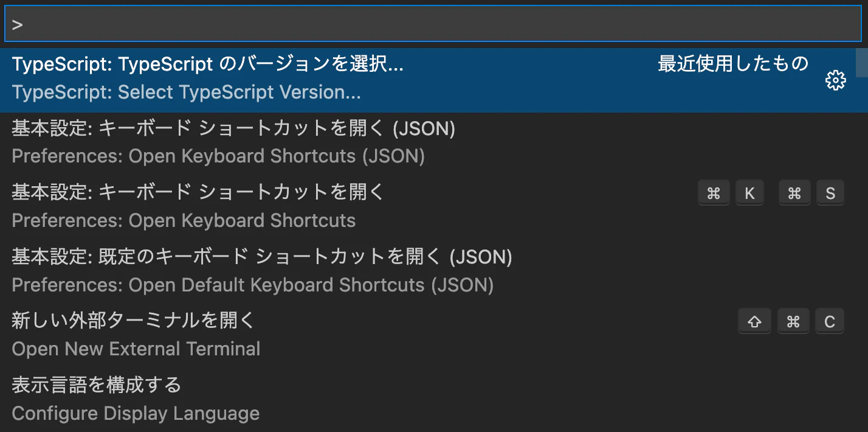Image resolution: width=868 pixels, height=432 pixels.
Task: Click the command palette input field
Action: [433, 24]
